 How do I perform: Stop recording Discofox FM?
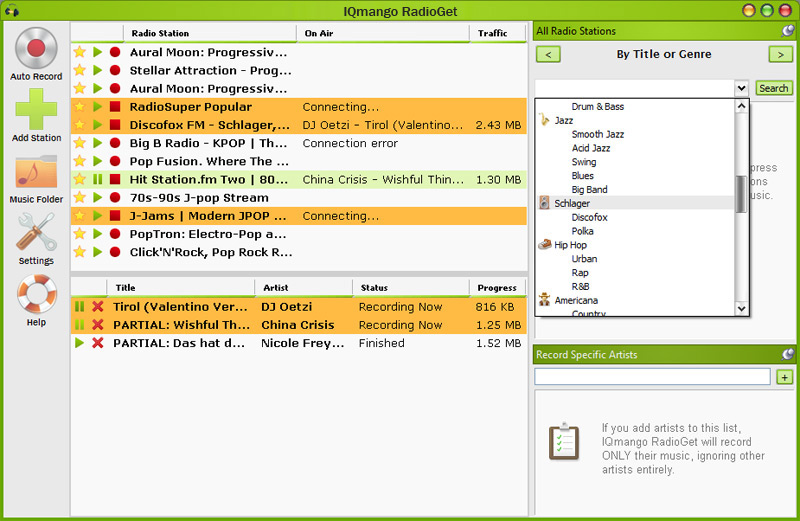(x=115, y=125)
